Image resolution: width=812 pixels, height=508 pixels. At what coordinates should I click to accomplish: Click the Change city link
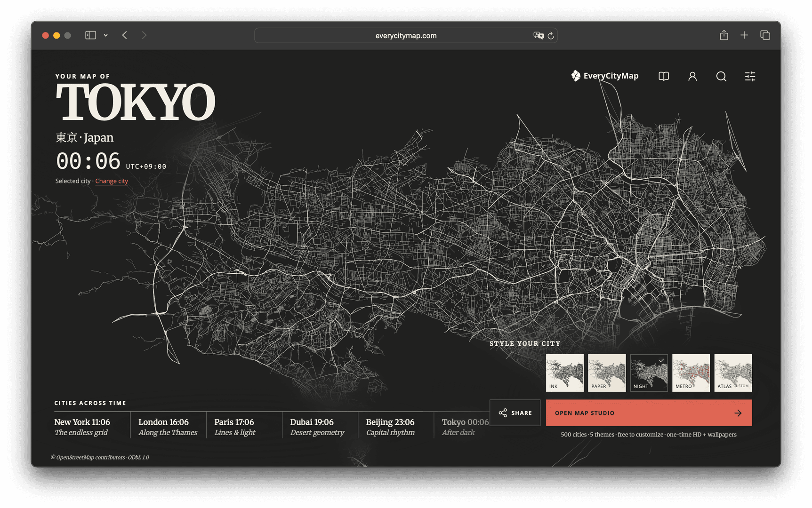[112, 181]
